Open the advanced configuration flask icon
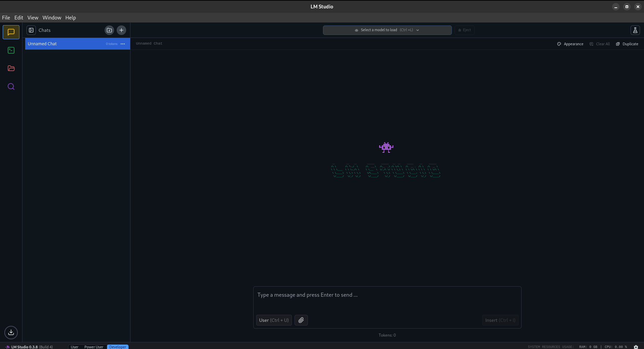644x349 pixels. click(x=635, y=30)
